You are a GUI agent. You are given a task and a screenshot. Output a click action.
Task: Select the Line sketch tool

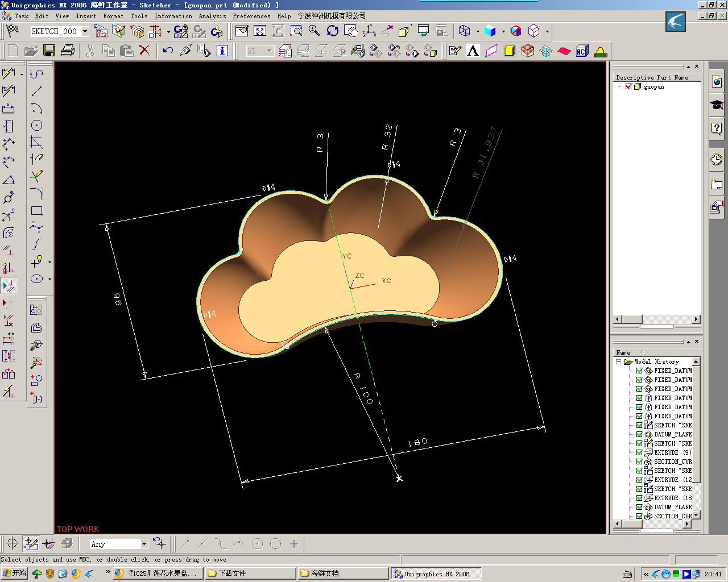(37, 91)
